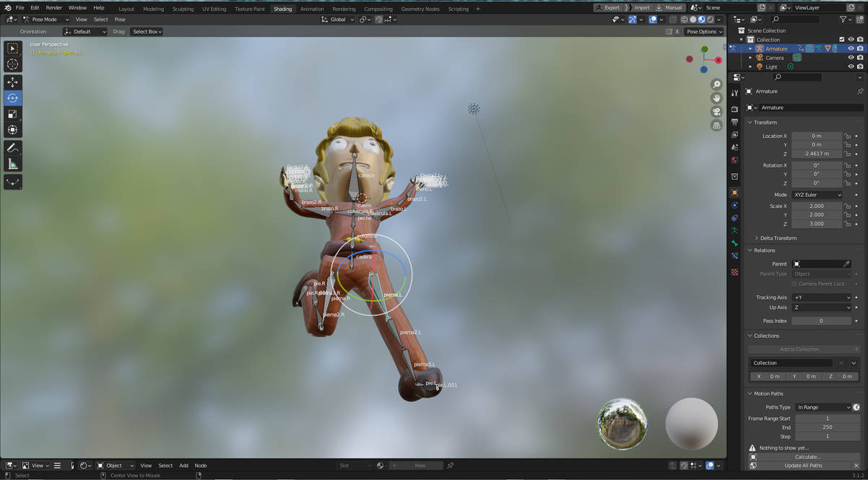The height and width of the screenshot is (480, 868).
Task: Activate the Measure tool
Action: 12,164
